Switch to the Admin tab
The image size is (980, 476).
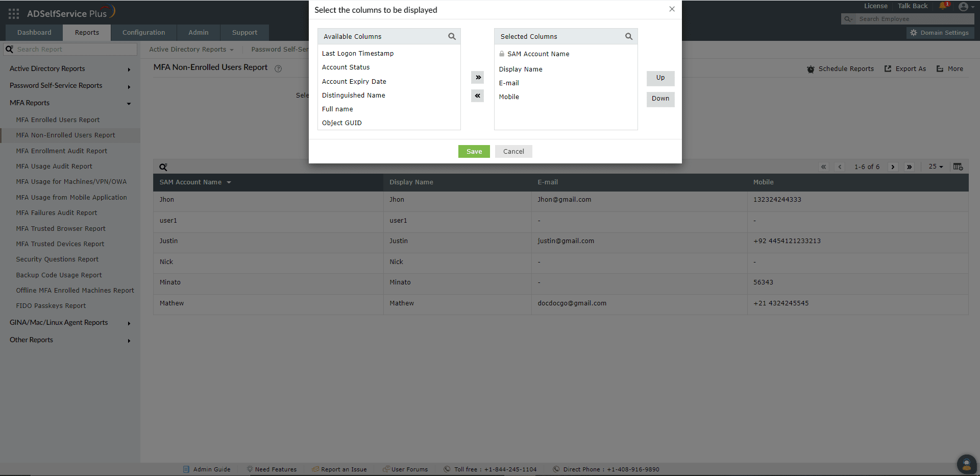(198, 33)
